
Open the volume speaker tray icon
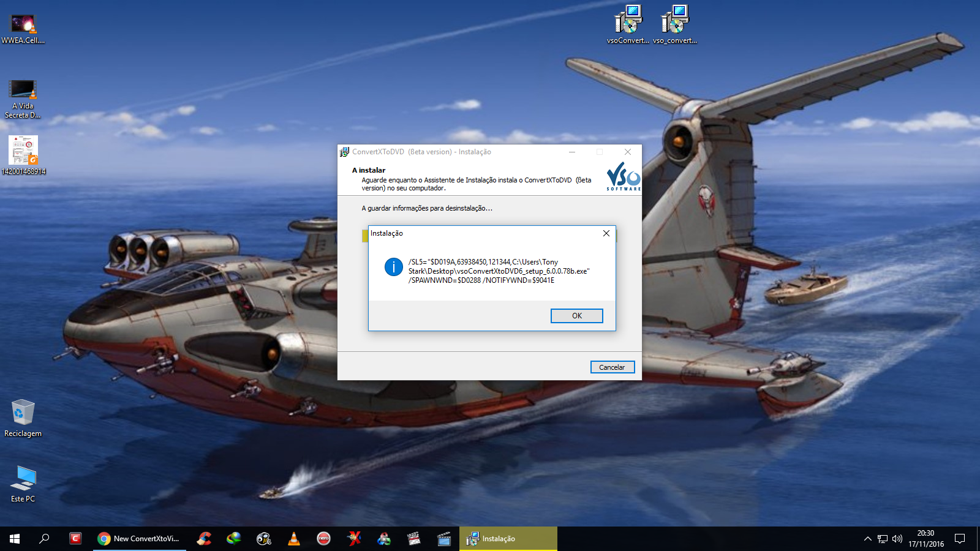pyautogui.click(x=897, y=539)
